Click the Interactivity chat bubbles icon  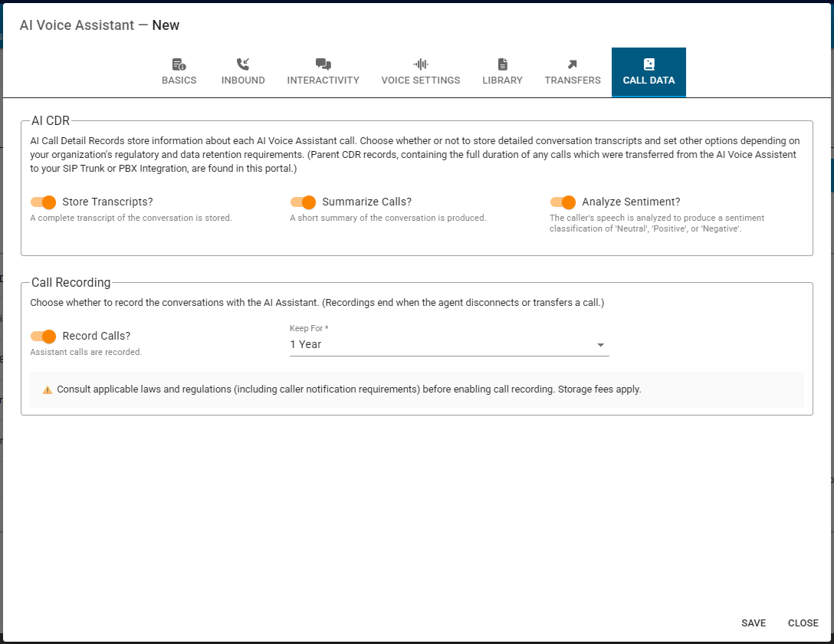pyautogui.click(x=323, y=64)
